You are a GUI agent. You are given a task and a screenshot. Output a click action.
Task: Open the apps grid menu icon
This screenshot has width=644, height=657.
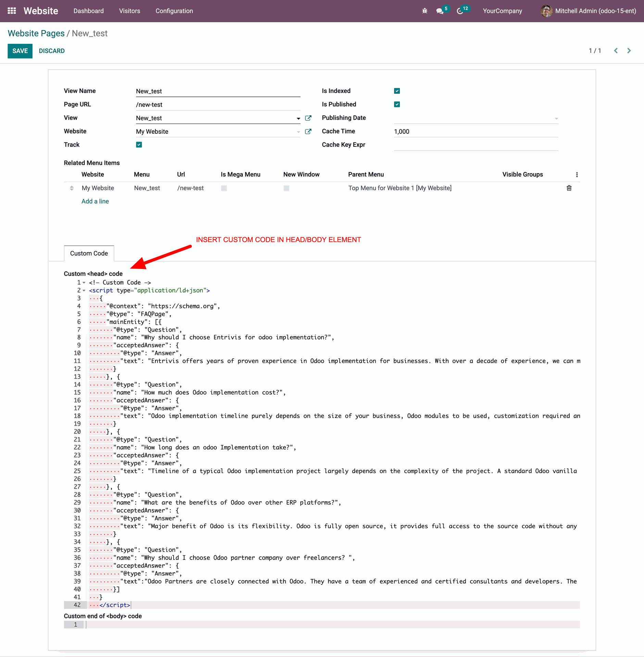[x=12, y=11]
